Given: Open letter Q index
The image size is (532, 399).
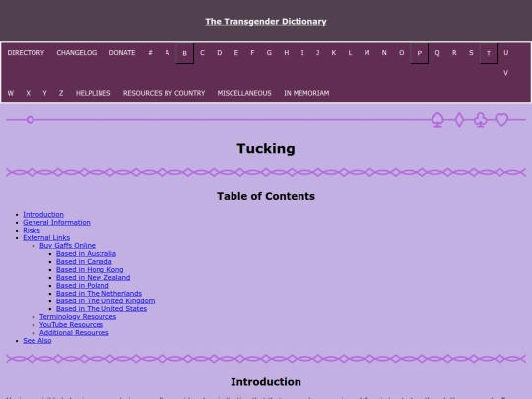Looking at the screenshot, I should 437,53.
